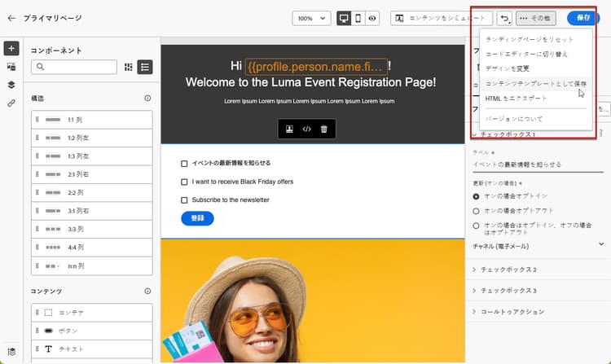
Task: Select mobile preview mode
Action: pos(358,18)
